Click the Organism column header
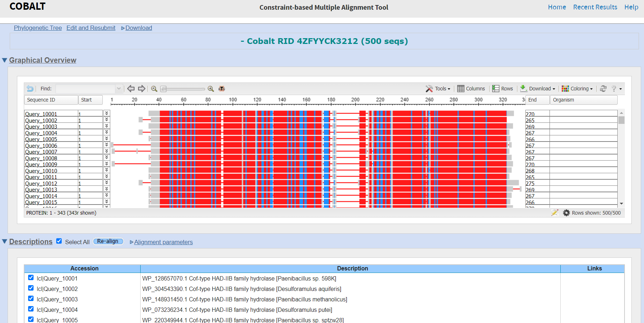This screenshot has height=323, width=644. coord(584,100)
